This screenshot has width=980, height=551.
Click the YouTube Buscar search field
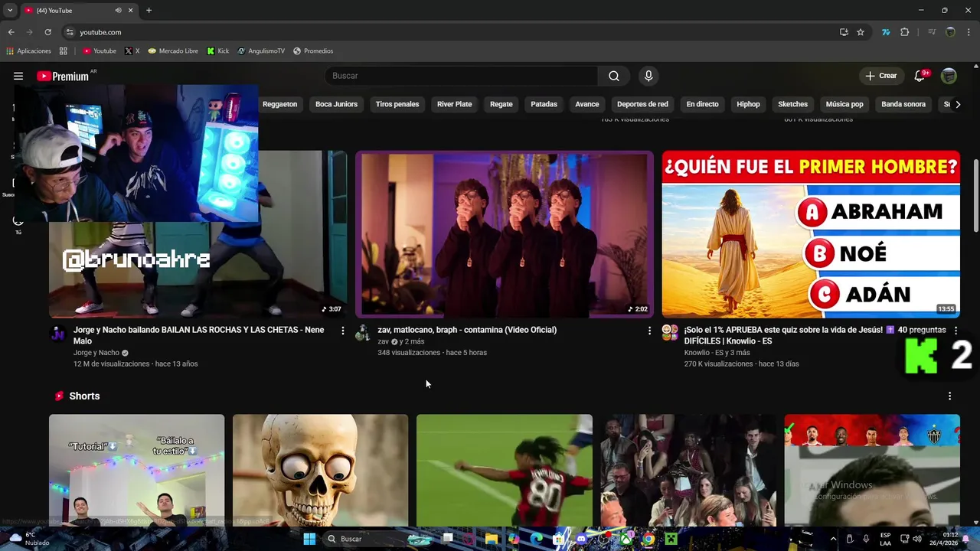click(x=462, y=76)
